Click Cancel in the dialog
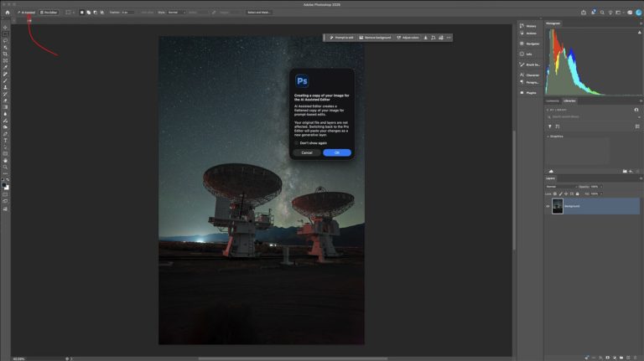Screen dimensions: 644x361 coord(307,152)
